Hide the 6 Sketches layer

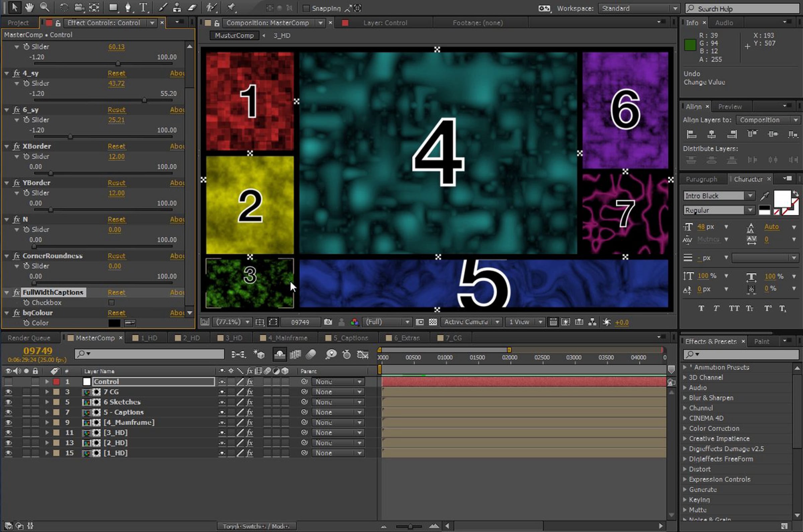click(8, 402)
